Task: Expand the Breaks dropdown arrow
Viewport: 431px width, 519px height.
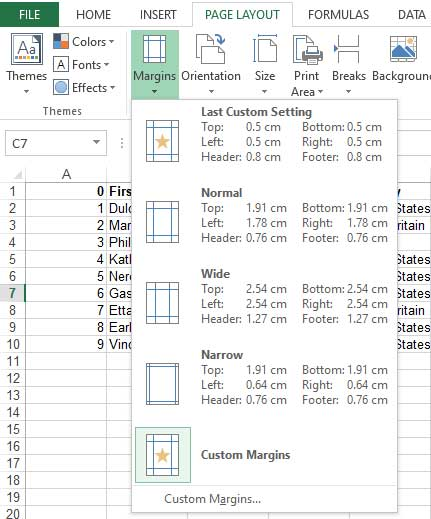Action: 348,91
